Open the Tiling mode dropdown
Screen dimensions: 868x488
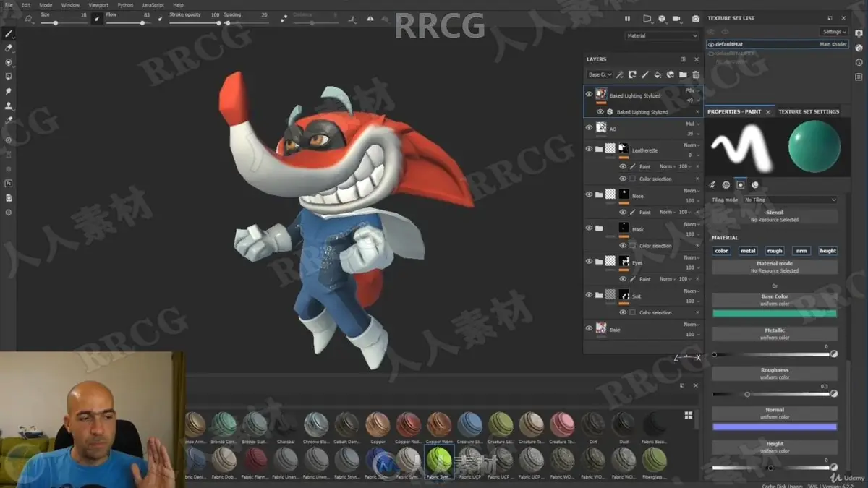point(790,200)
